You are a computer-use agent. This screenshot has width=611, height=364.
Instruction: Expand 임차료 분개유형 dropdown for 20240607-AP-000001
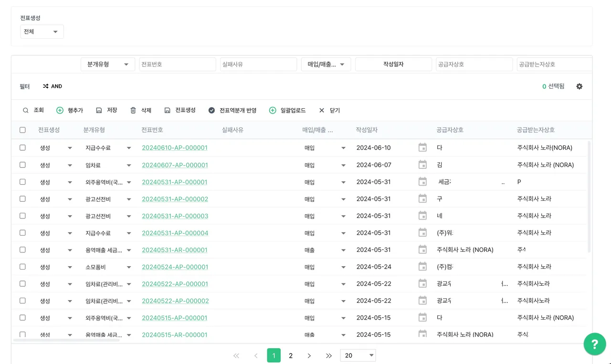point(129,165)
